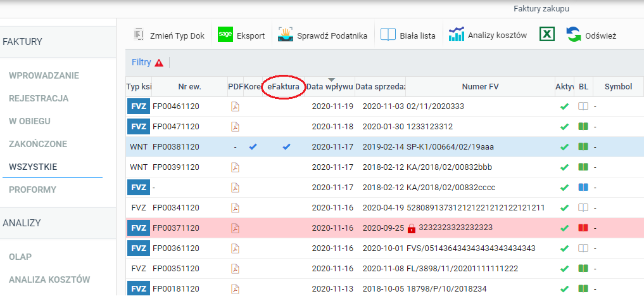Open the OLAP analysis item
The height and width of the screenshot is (296, 644).
[20, 257]
